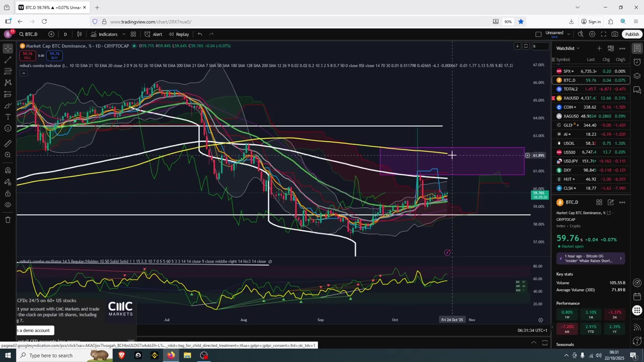Select USDJPY in the watchlist
This screenshot has width=644, height=362.
tap(591, 161)
